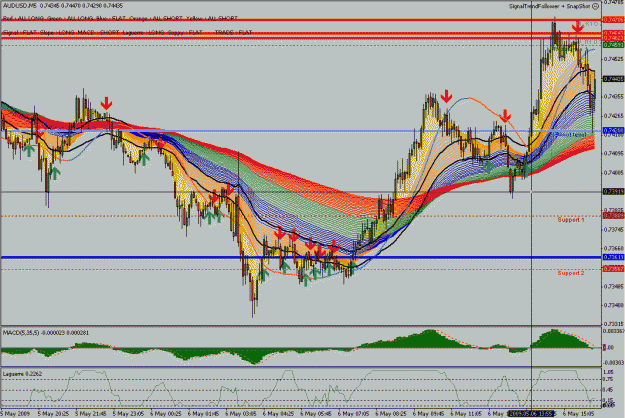Click the topmost red arrow near the upper red lines
This screenshot has height=418, width=625.
(578, 27)
